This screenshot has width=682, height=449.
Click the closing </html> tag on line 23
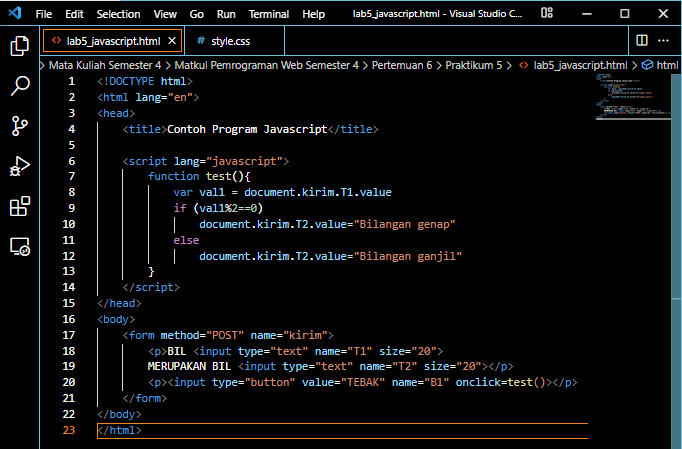point(119,430)
